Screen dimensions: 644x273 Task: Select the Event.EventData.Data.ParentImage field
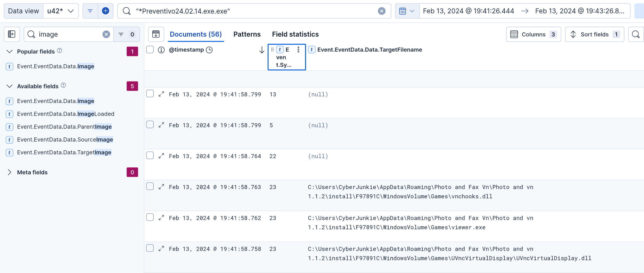pos(64,127)
